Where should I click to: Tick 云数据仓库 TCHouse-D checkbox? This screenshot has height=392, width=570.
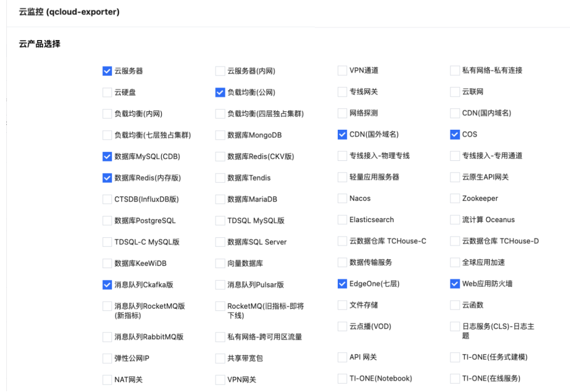(x=455, y=241)
